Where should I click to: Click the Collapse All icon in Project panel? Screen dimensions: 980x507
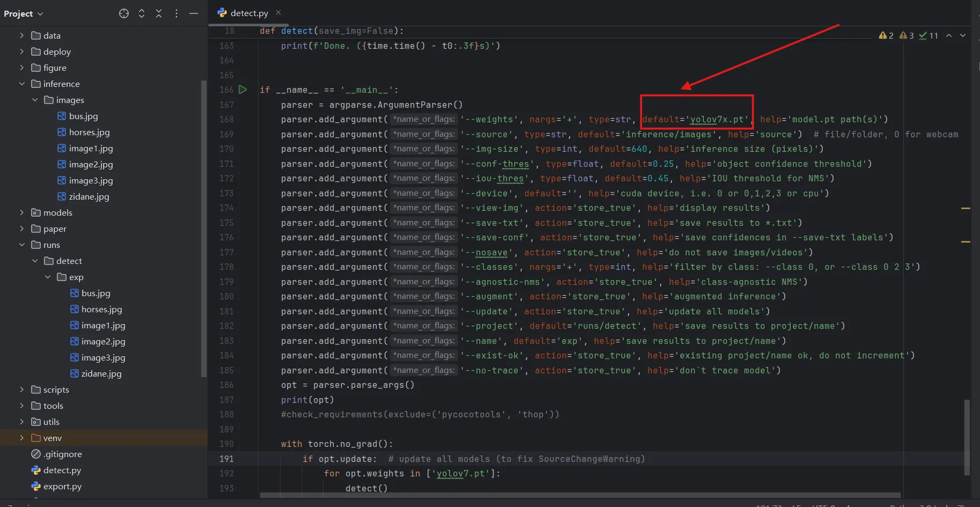click(159, 13)
